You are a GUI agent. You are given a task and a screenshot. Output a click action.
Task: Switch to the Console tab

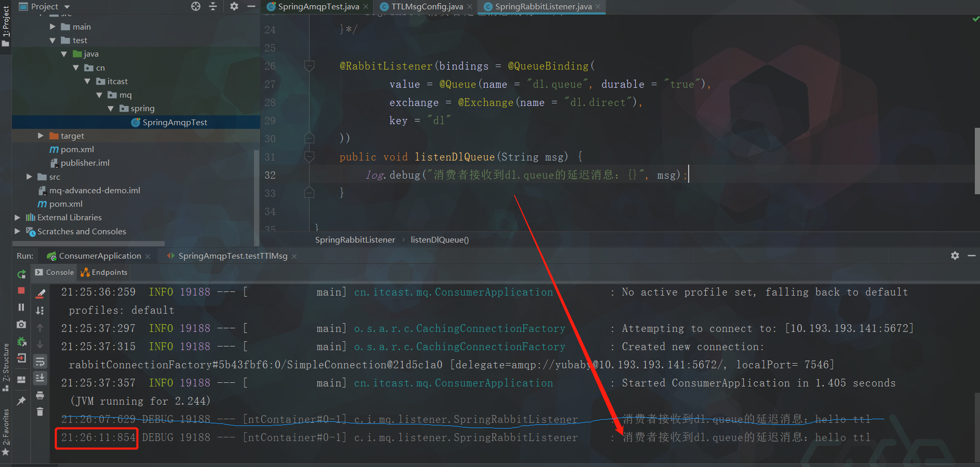55,272
